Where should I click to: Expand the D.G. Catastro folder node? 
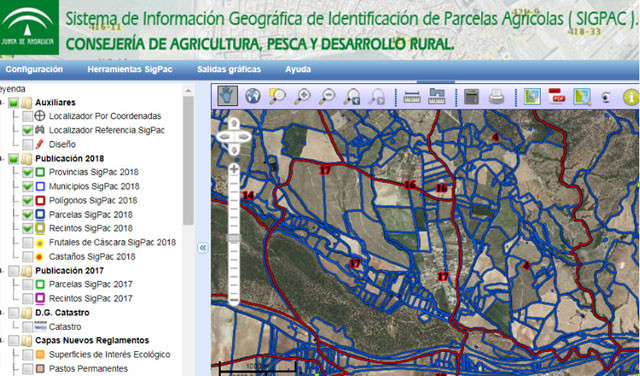point(2,313)
